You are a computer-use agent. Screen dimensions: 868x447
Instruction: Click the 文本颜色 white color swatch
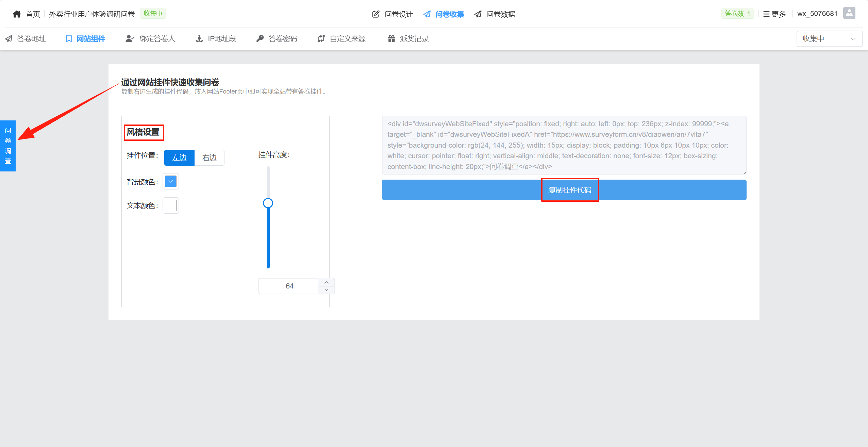171,205
